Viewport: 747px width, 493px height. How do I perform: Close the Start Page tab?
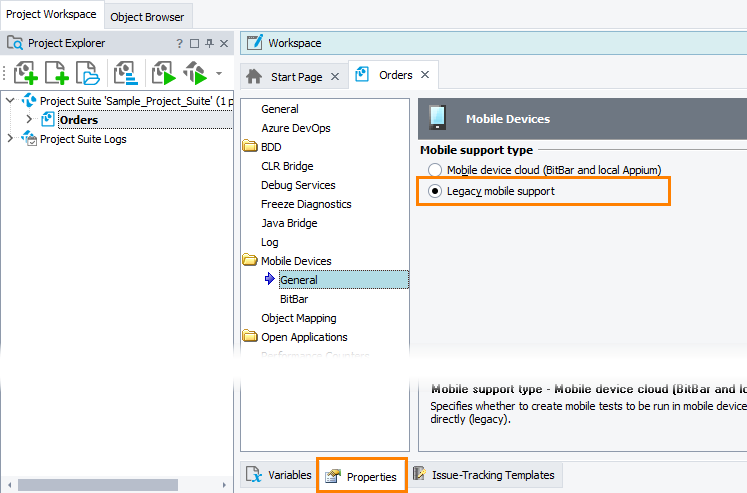click(335, 77)
